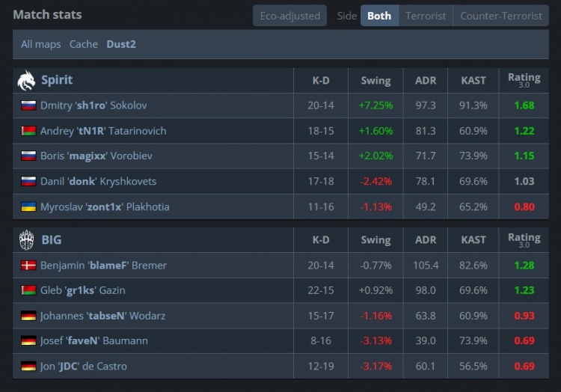Open Jon 'JDC' de Castro player profile
The image size is (561, 392).
[84, 367]
